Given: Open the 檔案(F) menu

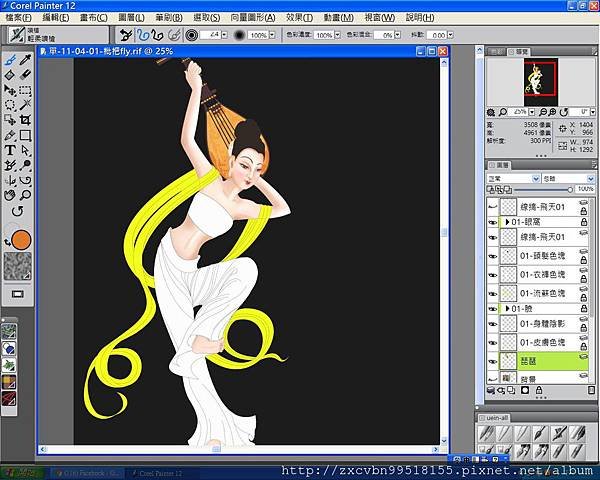Looking at the screenshot, I should (x=19, y=18).
